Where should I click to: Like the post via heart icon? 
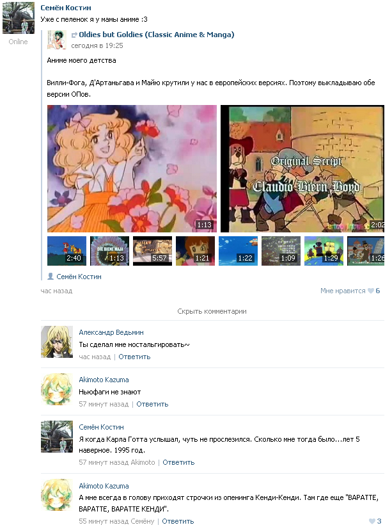371,291
